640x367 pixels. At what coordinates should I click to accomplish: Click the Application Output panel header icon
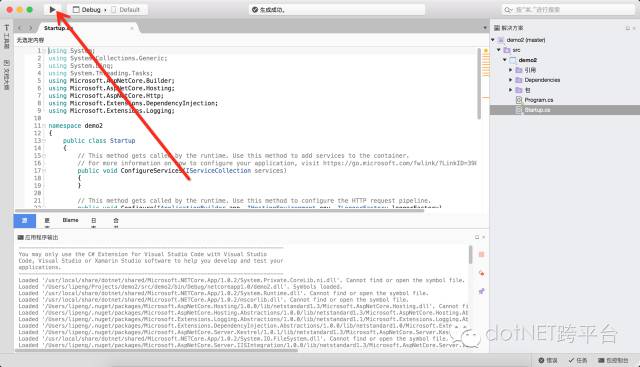tap(20, 237)
